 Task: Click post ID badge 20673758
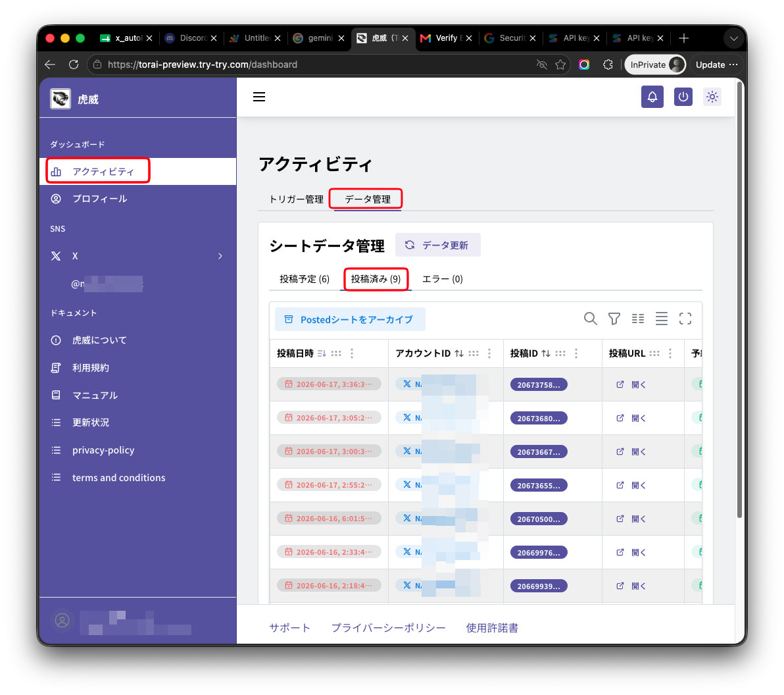coord(539,384)
